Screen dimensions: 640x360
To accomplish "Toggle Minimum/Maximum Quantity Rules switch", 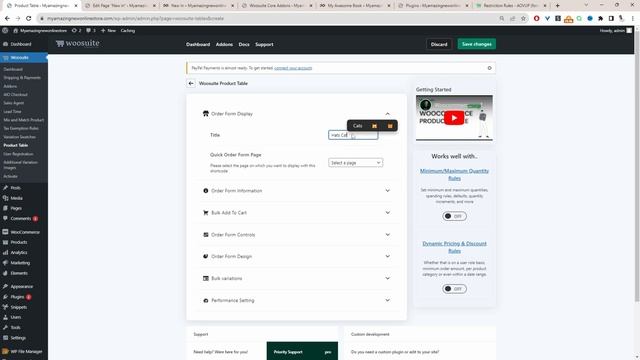I will (454, 216).
